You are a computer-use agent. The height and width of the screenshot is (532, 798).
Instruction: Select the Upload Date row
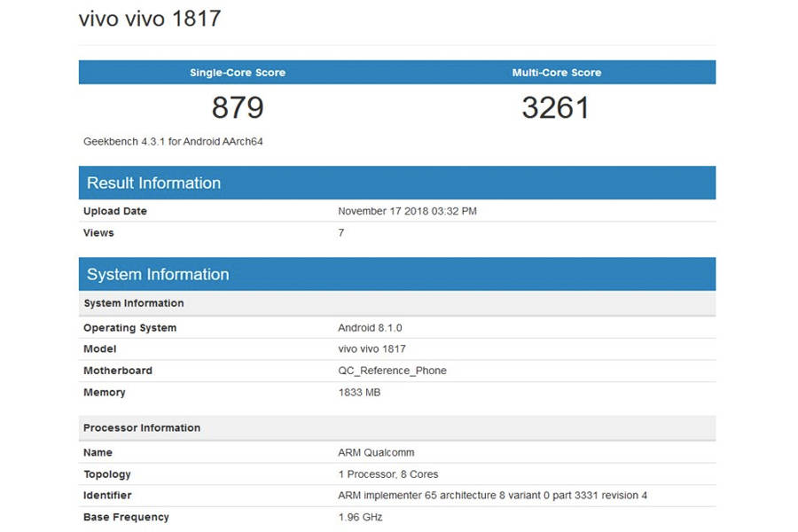pyautogui.click(x=114, y=211)
